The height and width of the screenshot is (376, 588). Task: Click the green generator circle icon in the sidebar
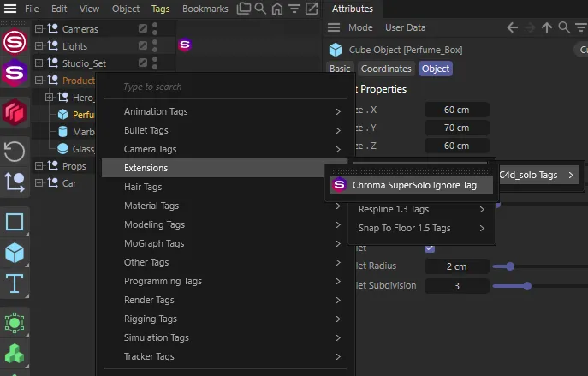pyautogui.click(x=15, y=323)
